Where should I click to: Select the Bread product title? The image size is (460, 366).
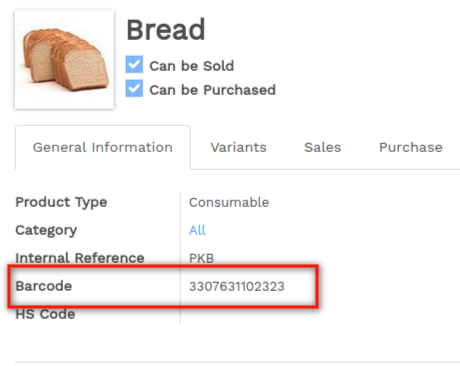pos(166,30)
